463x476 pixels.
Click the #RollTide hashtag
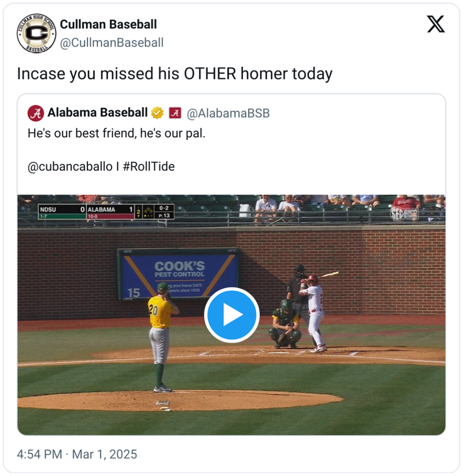coord(148,166)
